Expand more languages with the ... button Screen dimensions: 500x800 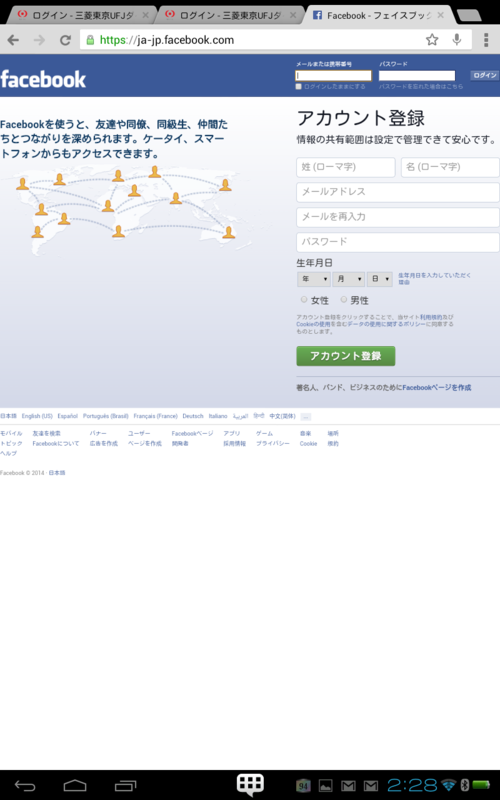(306, 416)
